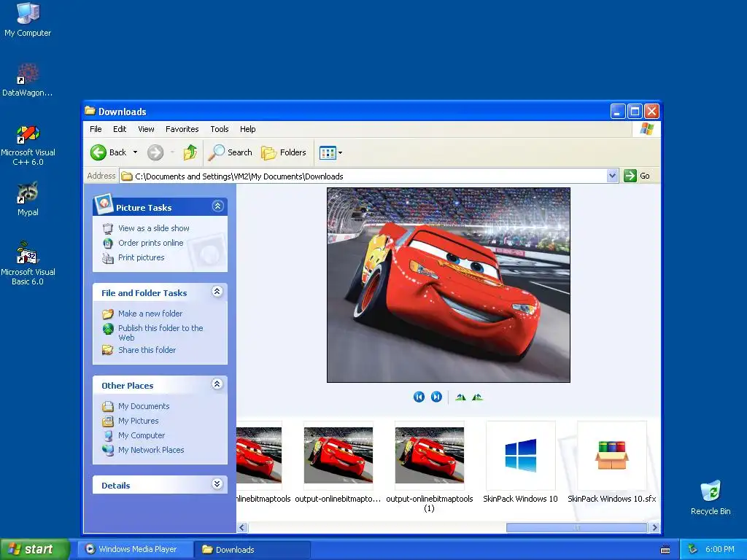Image resolution: width=747 pixels, height=560 pixels.
Task: Click the 6:00 PM clock
Action: click(720, 550)
